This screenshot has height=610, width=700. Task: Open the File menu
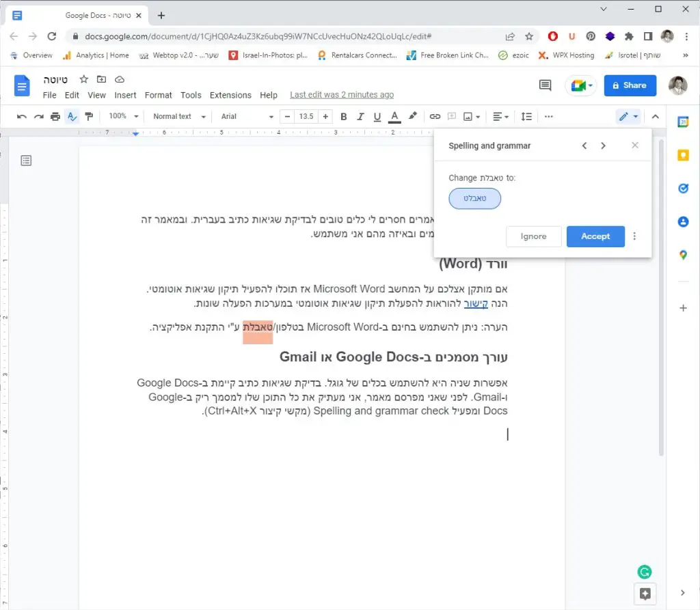[x=49, y=95]
